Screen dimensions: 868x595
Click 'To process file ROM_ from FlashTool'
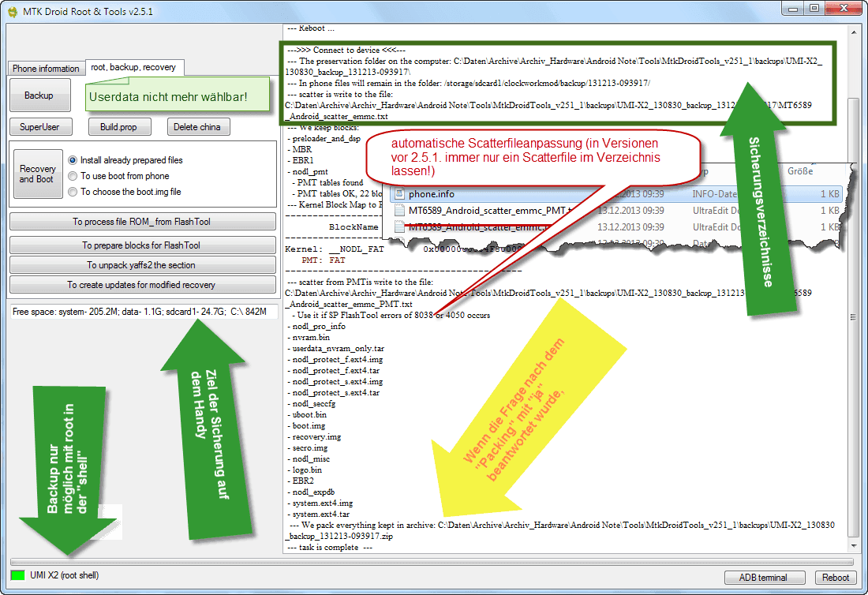pyautogui.click(x=142, y=222)
